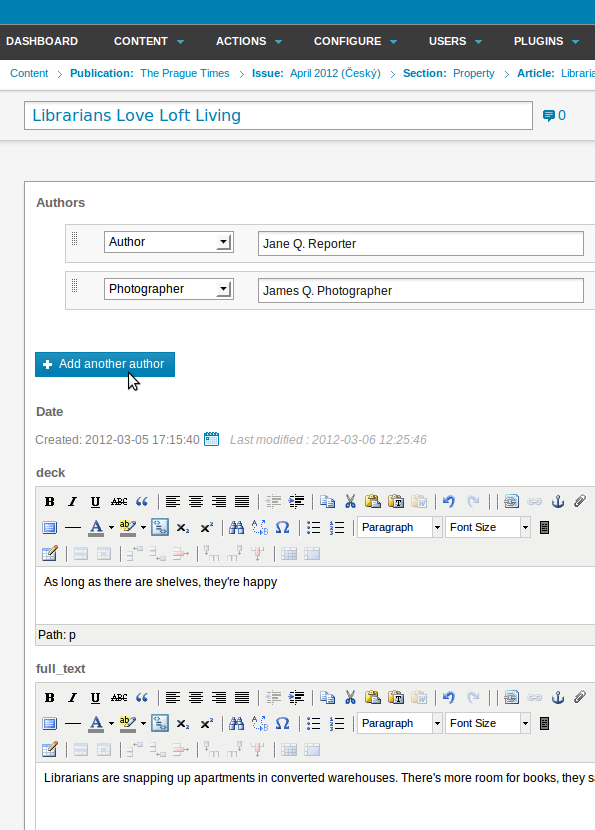Open the Author role dropdown
Image resolution: width=595 pixels, height=830 pixels.
tap(169, 242)
